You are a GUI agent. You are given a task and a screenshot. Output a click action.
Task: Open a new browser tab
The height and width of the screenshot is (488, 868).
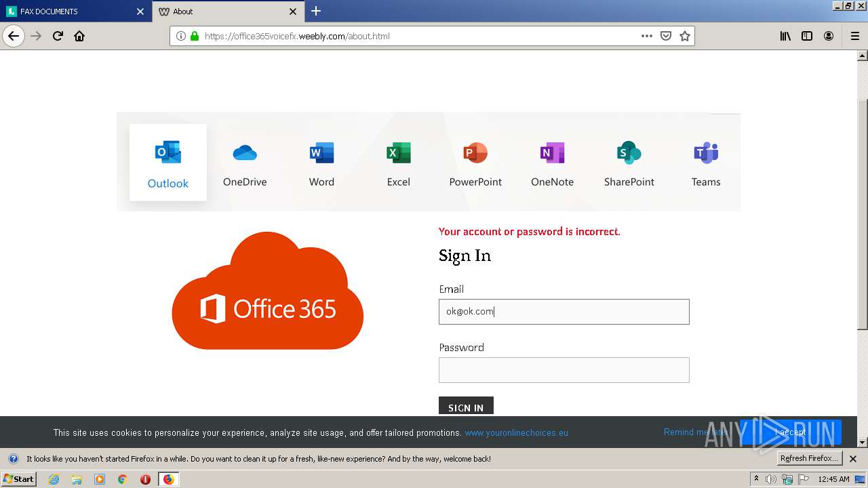(x=316, y=12)
